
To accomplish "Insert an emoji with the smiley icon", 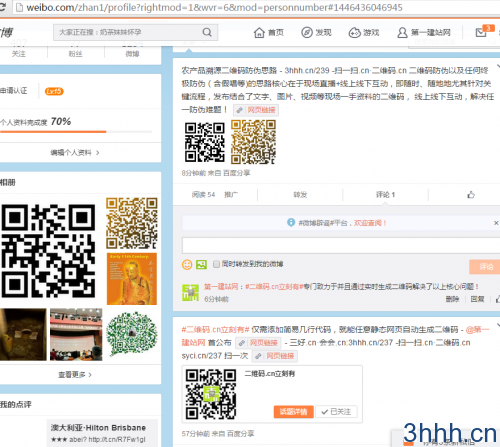I will point(187,265).
